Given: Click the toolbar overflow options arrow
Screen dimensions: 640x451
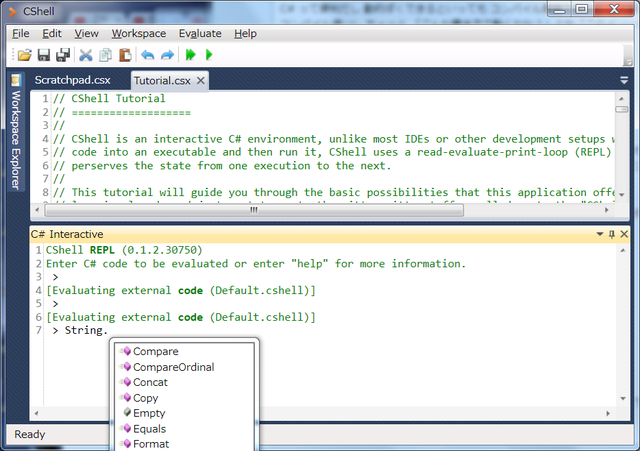Looking at the screenshot, I should [628, 62].
